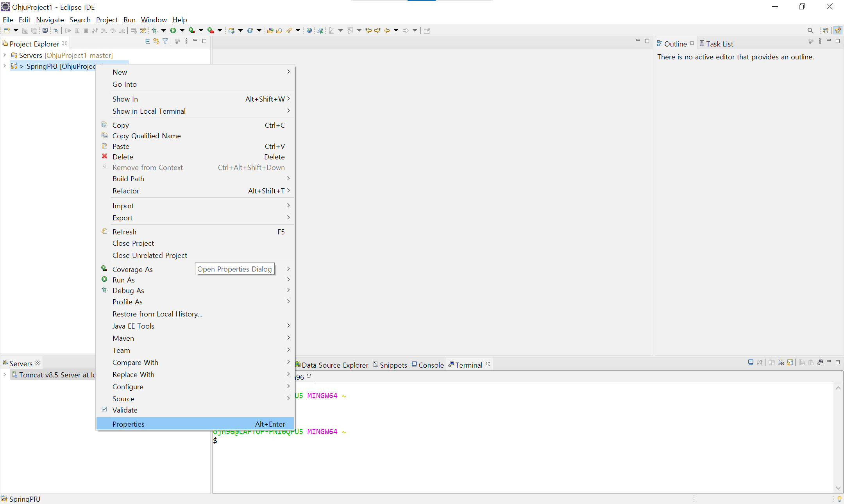Click the Debug bug icon in toolbar
This screenshot has width=844, height=504.
(x=155, y=30)
